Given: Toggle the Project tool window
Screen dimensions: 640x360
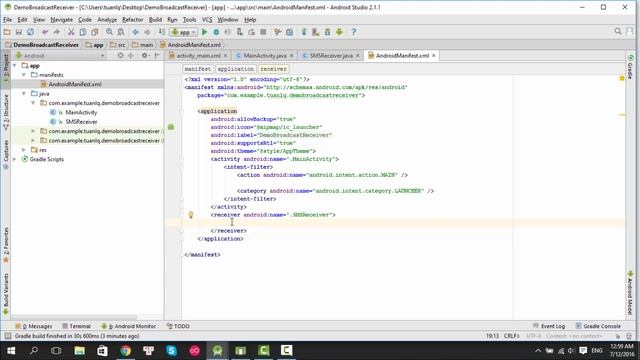Looking at the screenshot, I should pos(6,68).
